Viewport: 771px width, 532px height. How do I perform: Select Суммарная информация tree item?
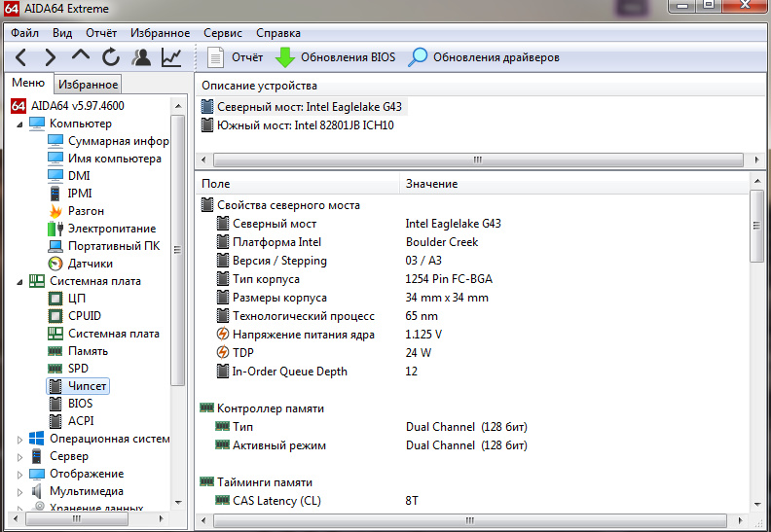pyautogui.click(x=119, y=141)
